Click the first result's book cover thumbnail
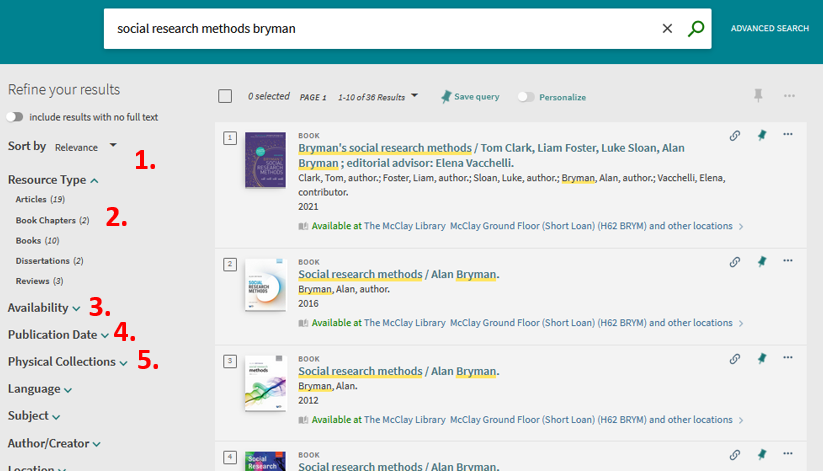The width and height of the screenshot is (823, 472). 265,160
